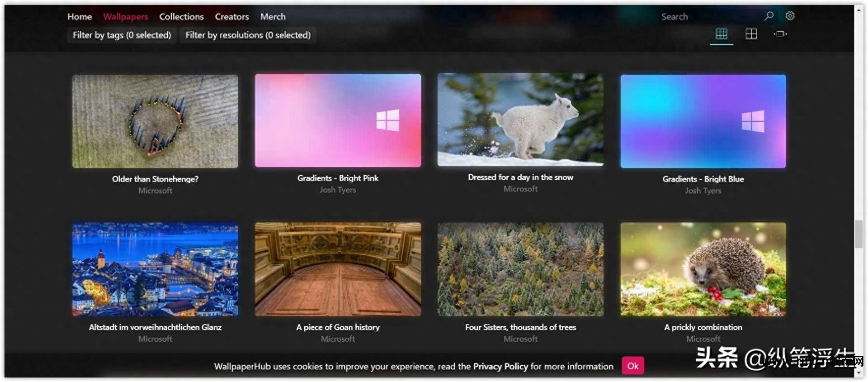
Task: Switch to large grid view layout
Action: point(751,34)
